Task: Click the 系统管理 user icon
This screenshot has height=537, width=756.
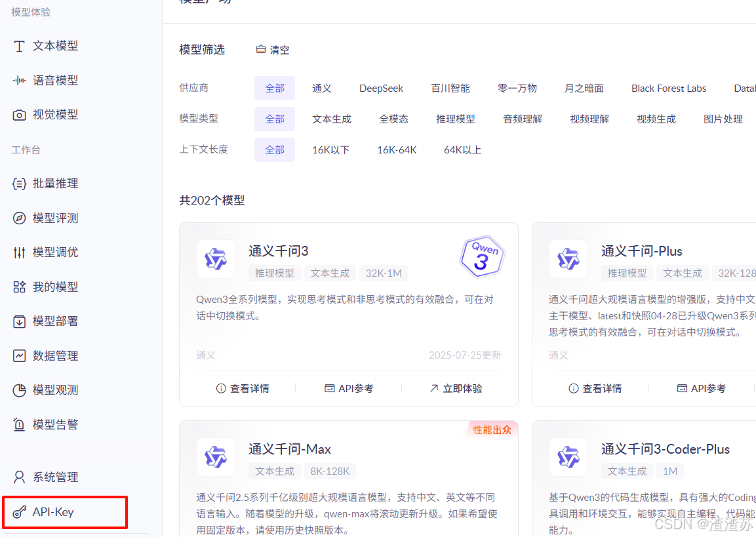Action: [19, 477]
